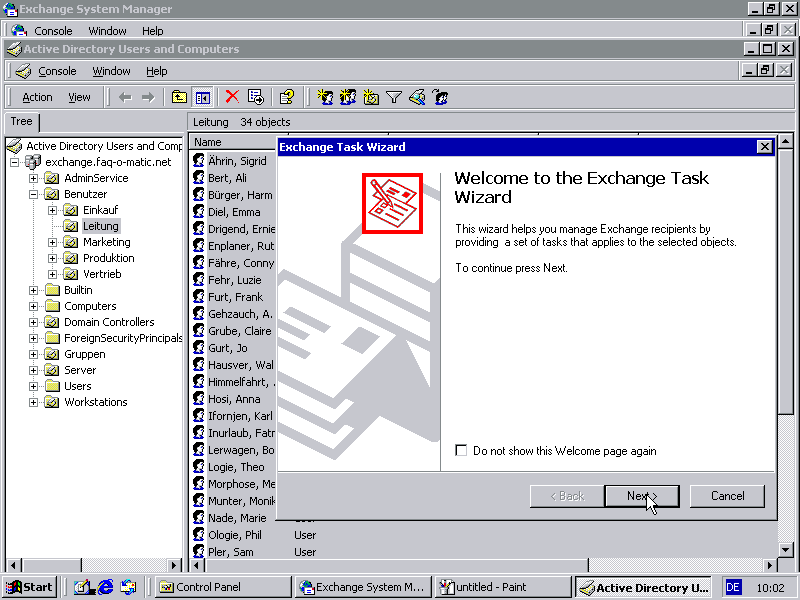Click the Export List toolbar icon
The height and width of the screenshot is (600, 800).
(256, 97)
